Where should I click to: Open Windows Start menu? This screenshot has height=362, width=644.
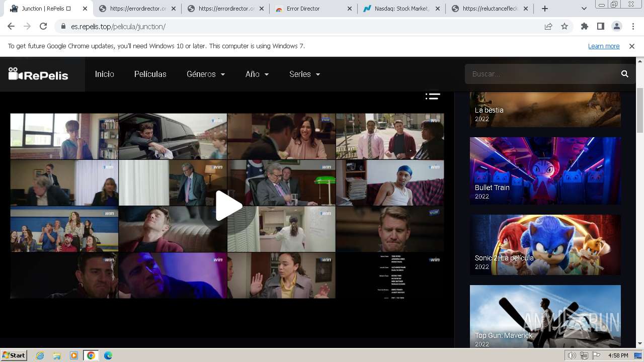click(14, 355)
